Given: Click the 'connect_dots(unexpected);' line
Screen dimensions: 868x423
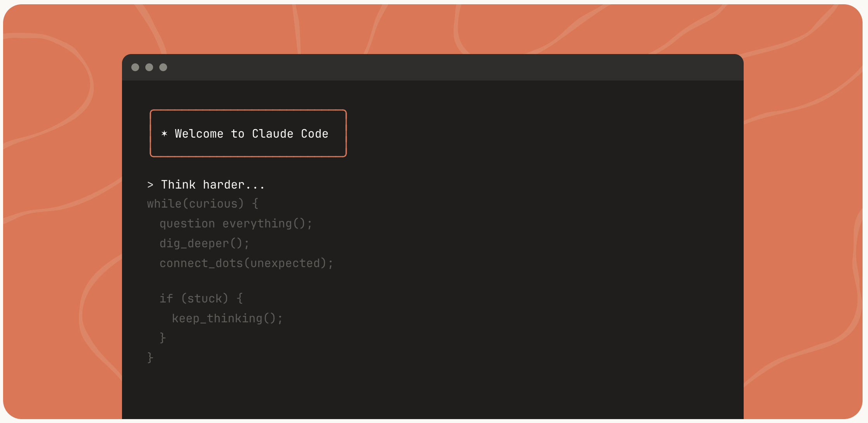Looking at the screenshot, I should 246,263.
